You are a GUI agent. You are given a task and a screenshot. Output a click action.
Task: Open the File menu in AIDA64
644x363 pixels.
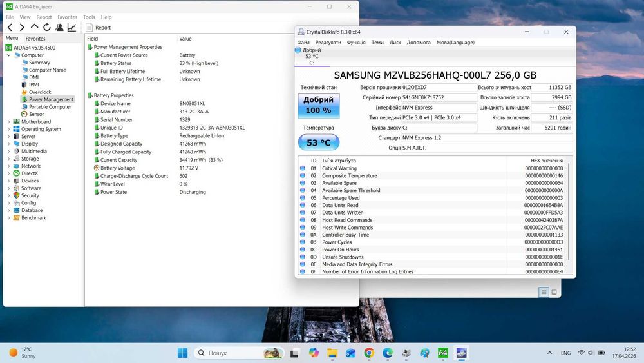[x=10, y=17]
